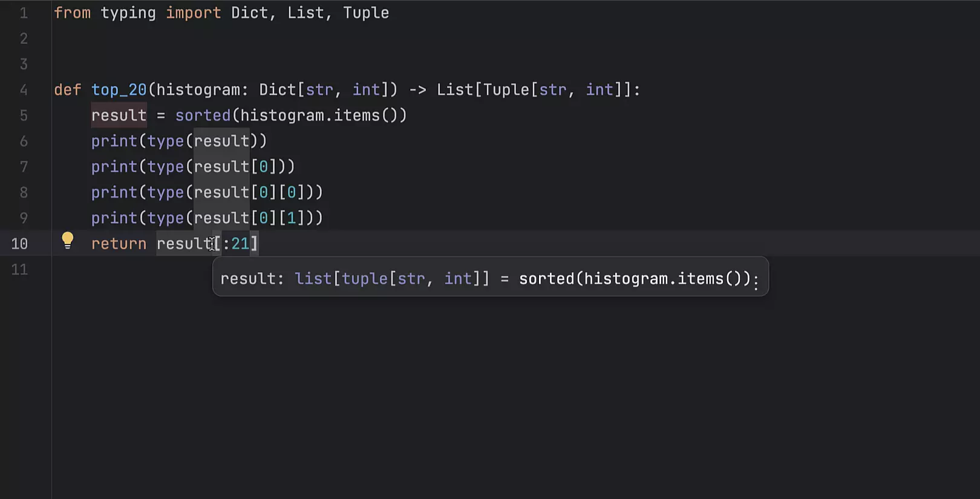Click the yellow lightbulb quick-fix icon

tap(68, 241)
